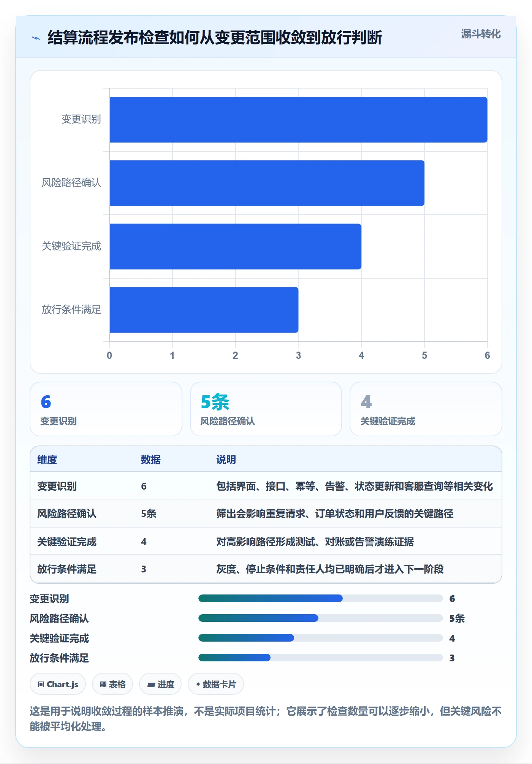Click the table value 5条
This screenshot has width=532, height=764.
(x=149, y=514)
